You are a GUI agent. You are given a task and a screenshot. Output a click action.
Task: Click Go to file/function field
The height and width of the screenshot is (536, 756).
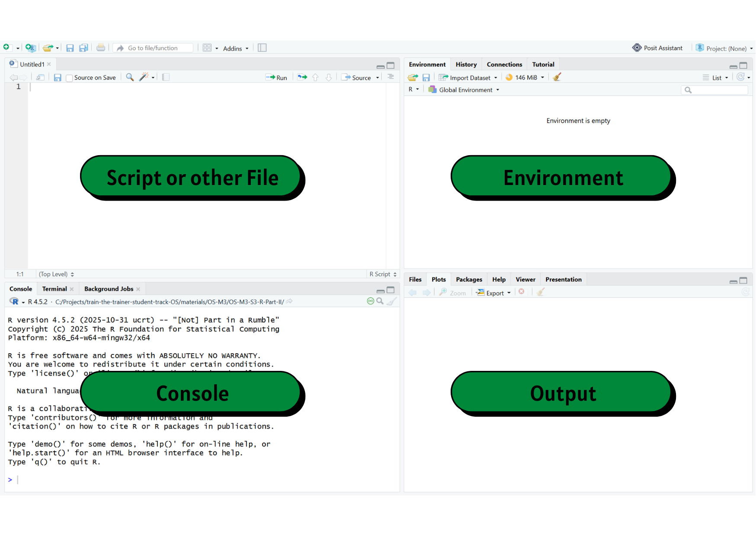[154, 48]
